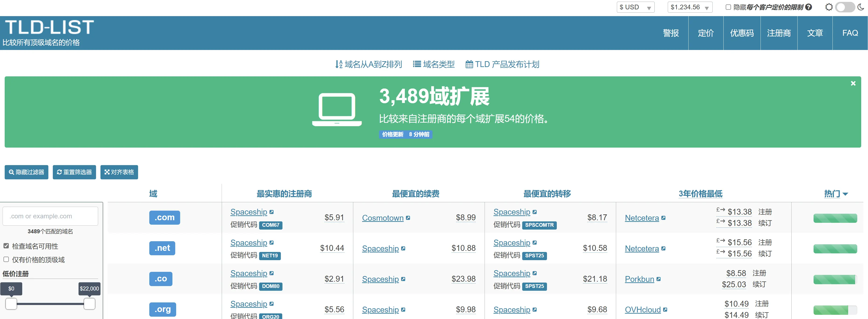Click external-link icon beside Porkbun
The image size is (868, 319).
(x=658, y=279)
